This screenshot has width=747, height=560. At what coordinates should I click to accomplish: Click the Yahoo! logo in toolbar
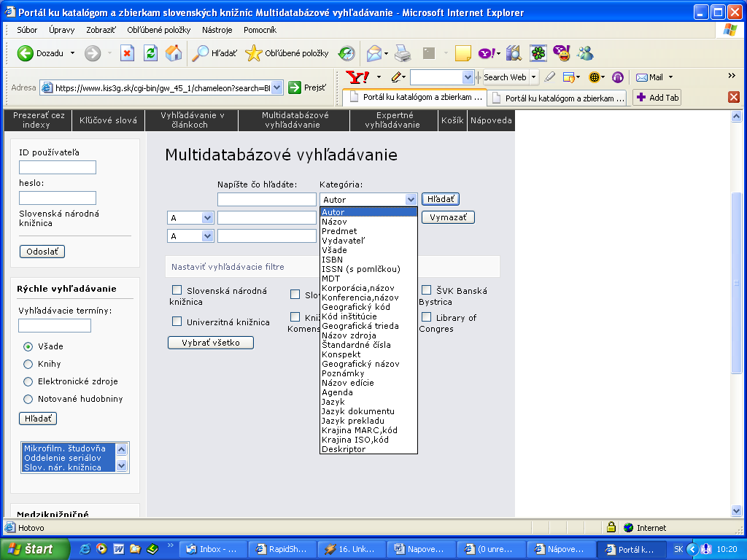[x=357, y=77]
